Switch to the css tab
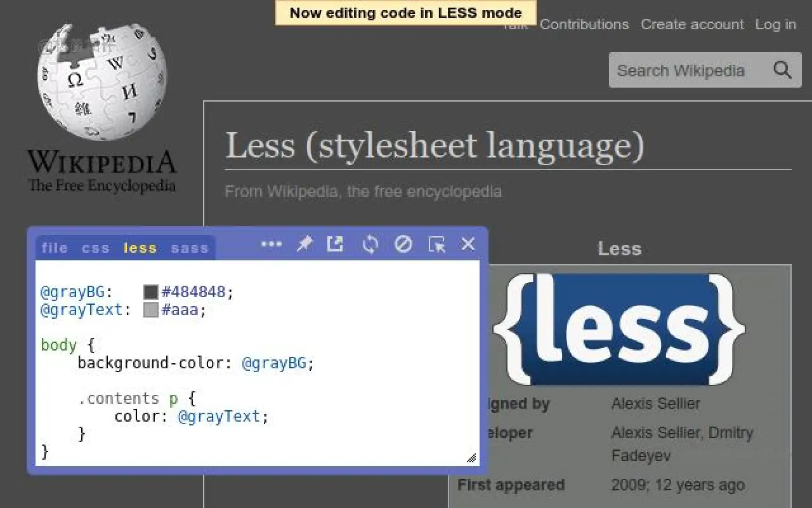Image resolution: width=812 pixels, height=508 pixels. [x=95, y=248]
